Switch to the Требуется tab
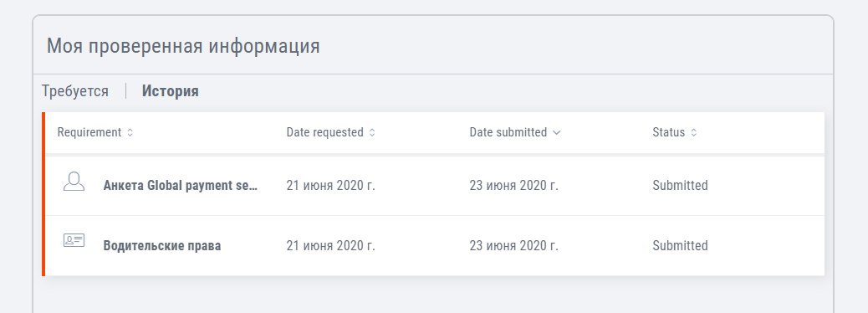Screen dimensions: 868x313 tap(75, 91)
